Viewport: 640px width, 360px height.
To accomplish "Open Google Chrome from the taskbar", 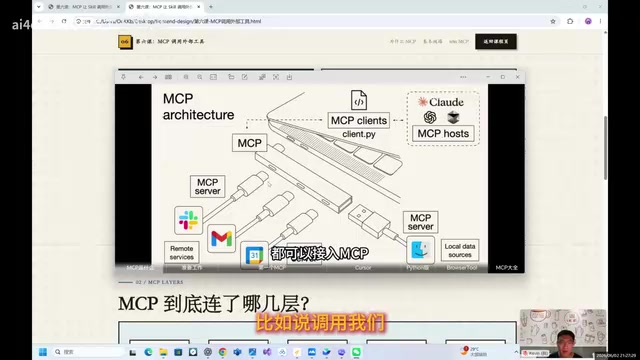I will click(x=222, y=352).
